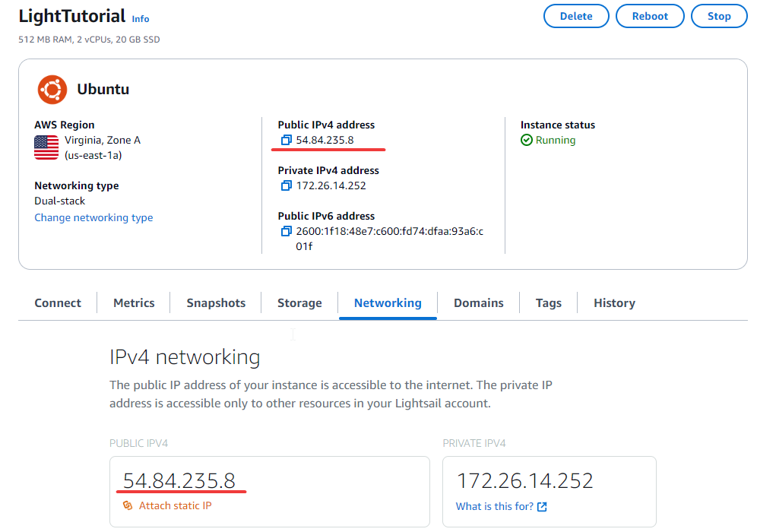Copy the public IPv6 address icon
Screen dimensions: 776x532
point(286,231)
